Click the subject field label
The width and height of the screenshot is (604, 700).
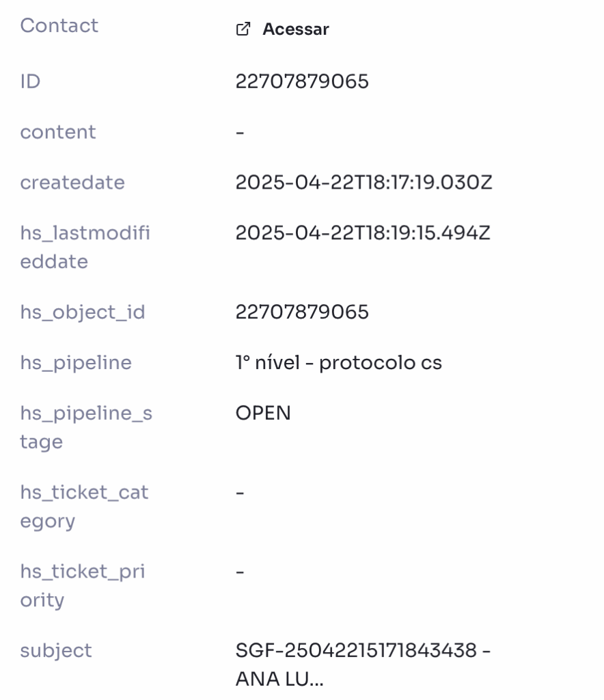(56, 651)
